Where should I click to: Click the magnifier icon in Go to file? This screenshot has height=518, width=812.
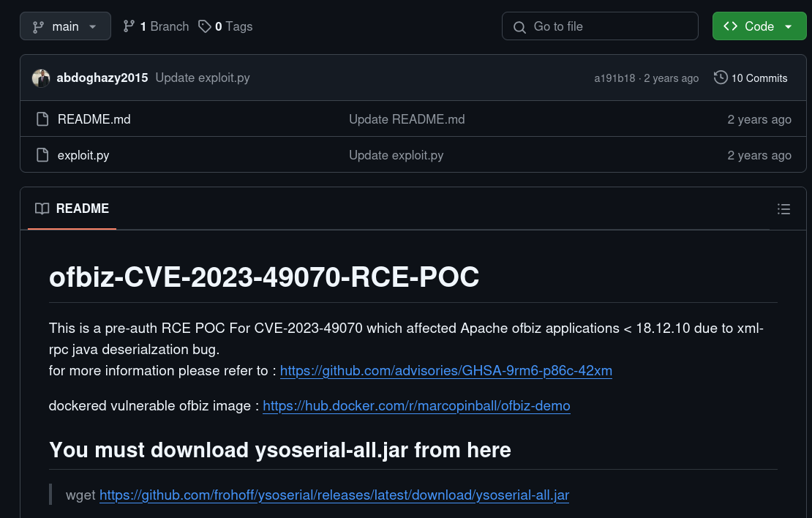(519, 27)
